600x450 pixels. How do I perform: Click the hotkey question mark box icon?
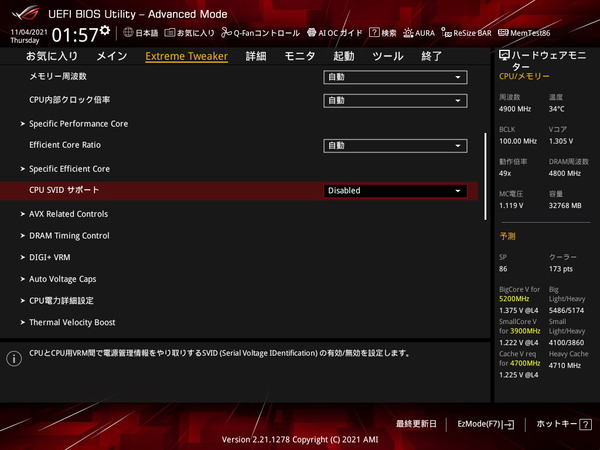click(x=585, y=424)
